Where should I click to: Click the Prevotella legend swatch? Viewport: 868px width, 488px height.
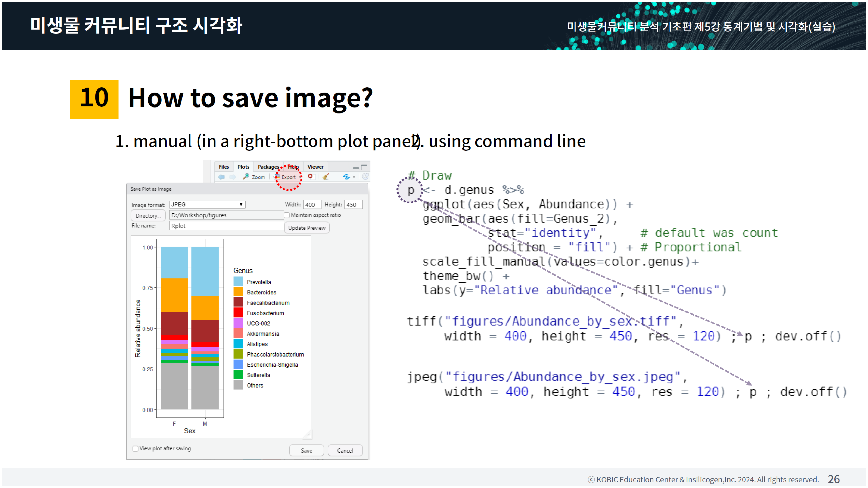click(238, 282)
